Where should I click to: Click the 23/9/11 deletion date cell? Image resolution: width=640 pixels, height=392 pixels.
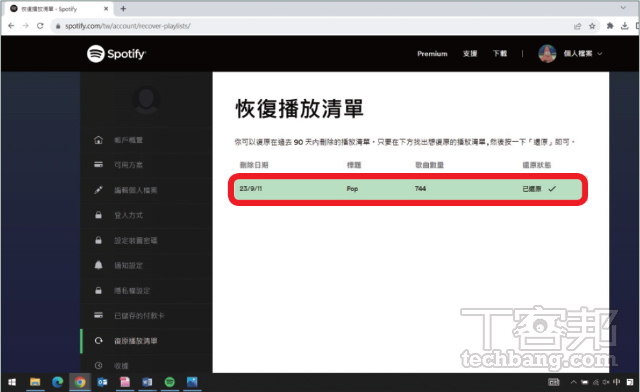click(x=251, y=189)
